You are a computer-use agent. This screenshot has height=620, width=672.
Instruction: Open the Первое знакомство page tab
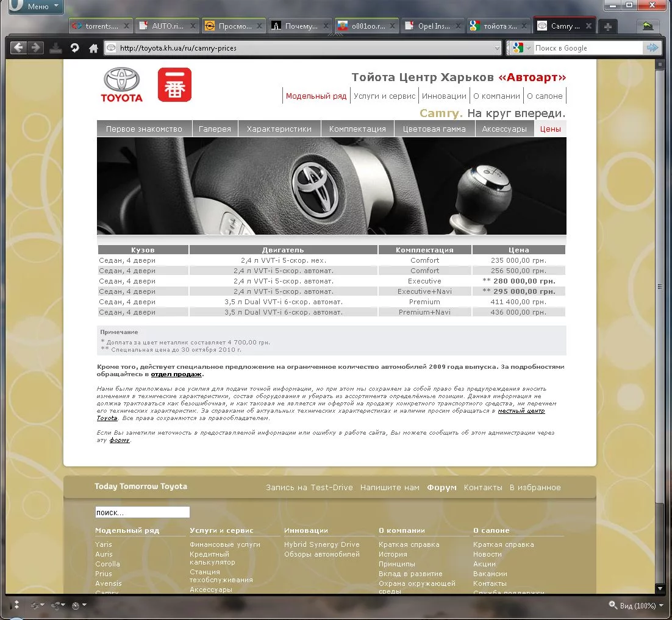pos(144,129)
